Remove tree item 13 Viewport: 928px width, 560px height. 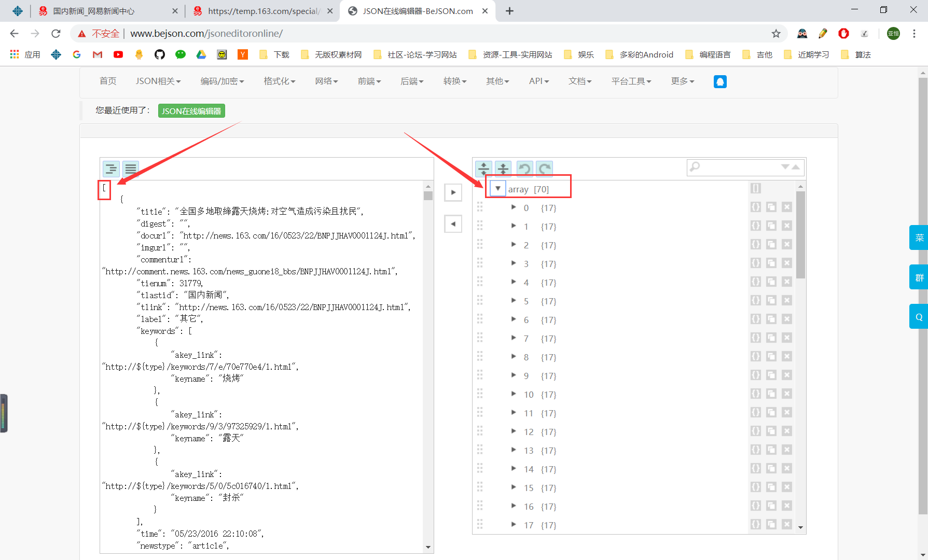(x=787, y=450)
